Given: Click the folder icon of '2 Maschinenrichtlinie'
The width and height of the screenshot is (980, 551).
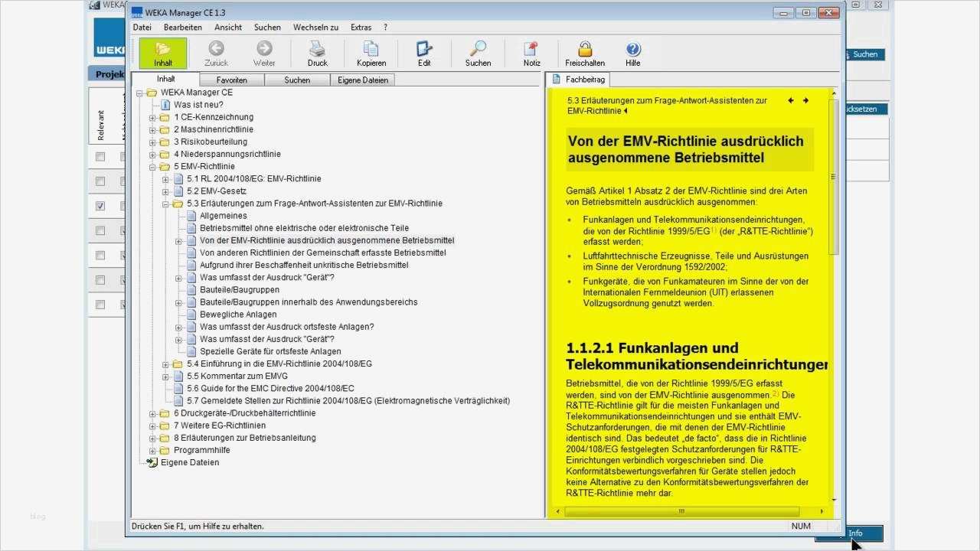Looking at the screenshot, I should click(x=165, y=129).
